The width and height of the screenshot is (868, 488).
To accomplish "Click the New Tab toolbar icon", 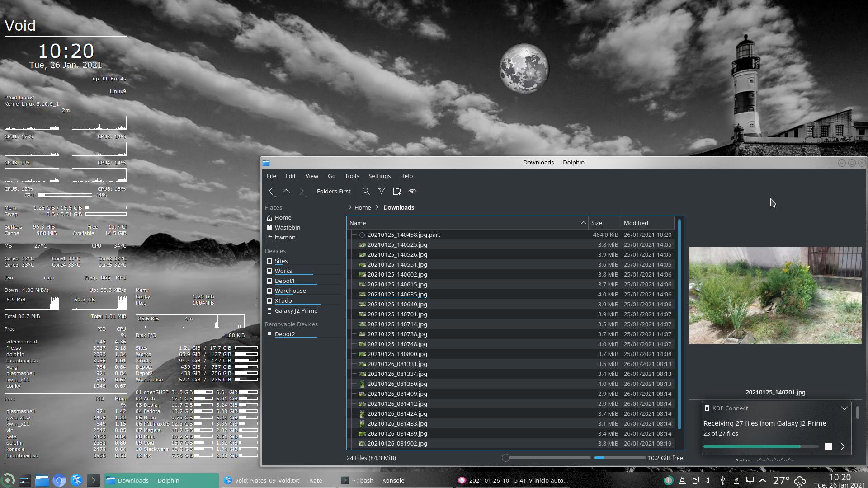I will (397, 191).
